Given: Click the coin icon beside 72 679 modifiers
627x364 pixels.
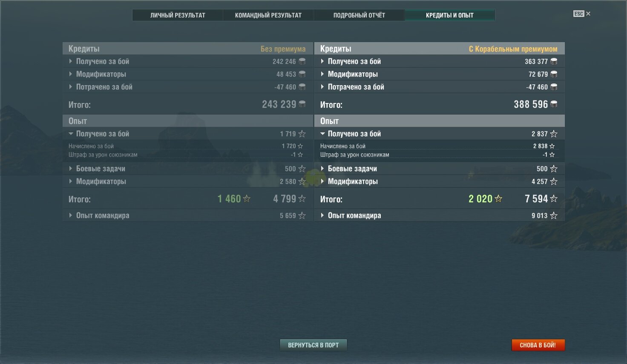Looking at the screenshot, I should (x=554, y=74).
